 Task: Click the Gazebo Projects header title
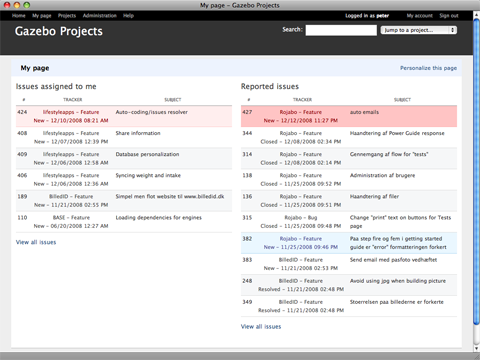point(59,31)
